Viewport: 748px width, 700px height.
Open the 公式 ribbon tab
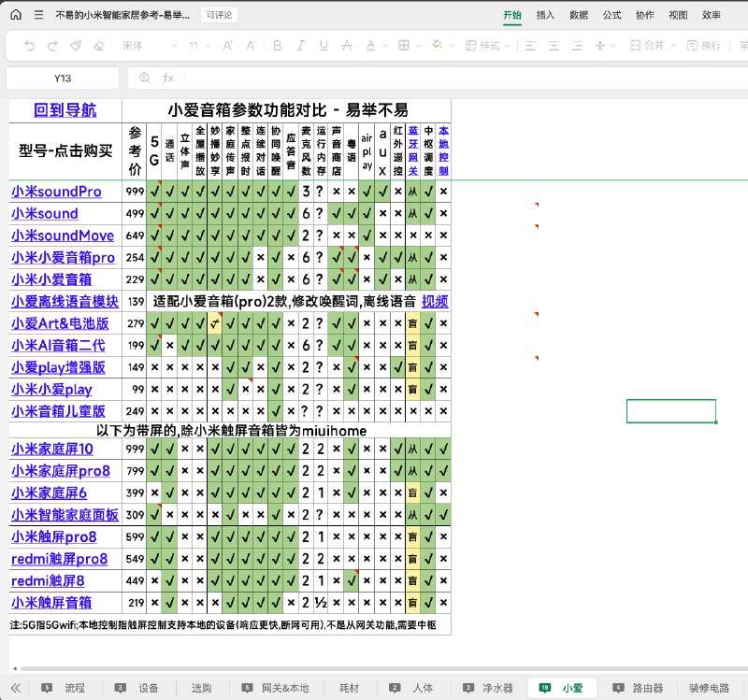click(x=612, y=15)
